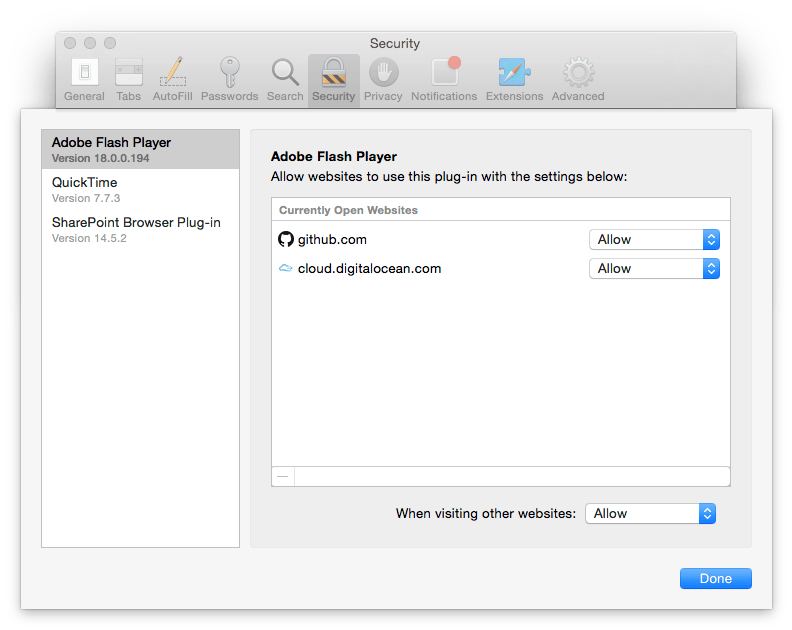792x630 pixels.
Task: Open the Privacy preferences pane
Action: 383,80
